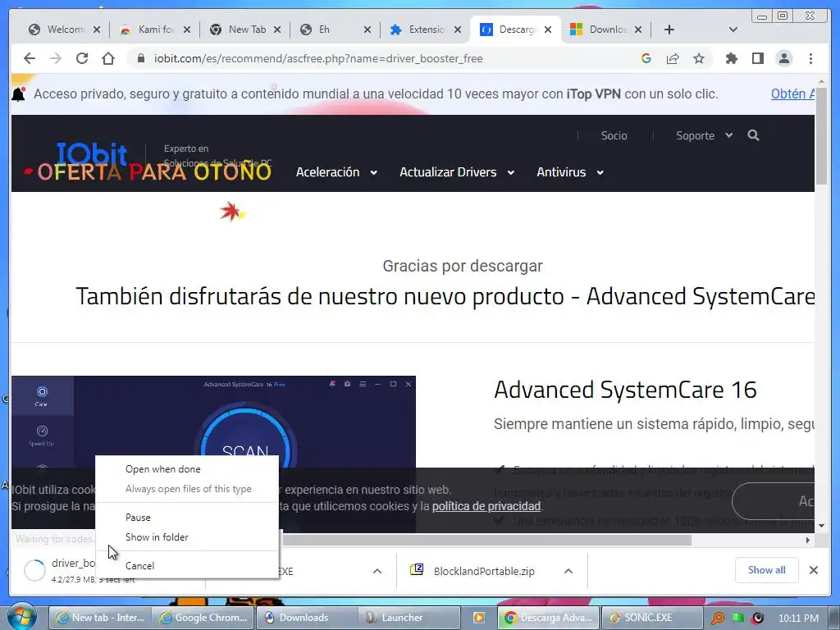Image resolution: width=840 pixels, height=630 pixels.
Task: Reload the current page
Action: tap(82, 58)
